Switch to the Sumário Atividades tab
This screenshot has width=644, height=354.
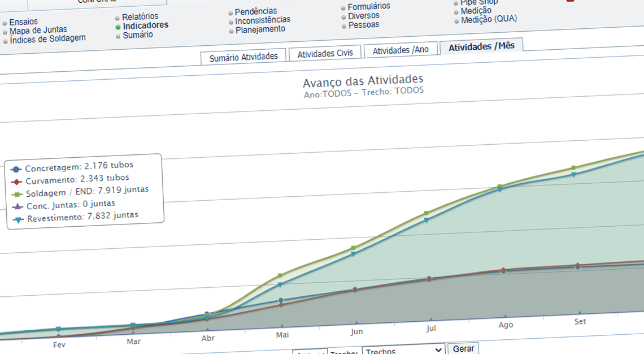point(243,56)
